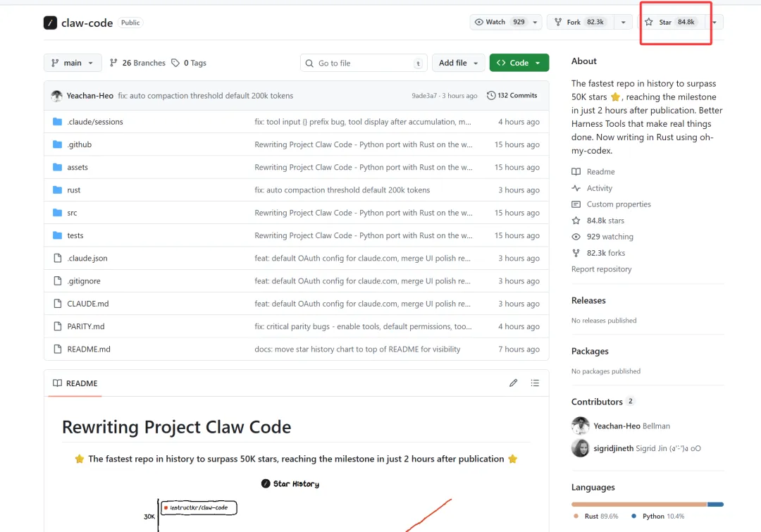Expand the Fork options dropdown arrow

click(x=623, y=22)
